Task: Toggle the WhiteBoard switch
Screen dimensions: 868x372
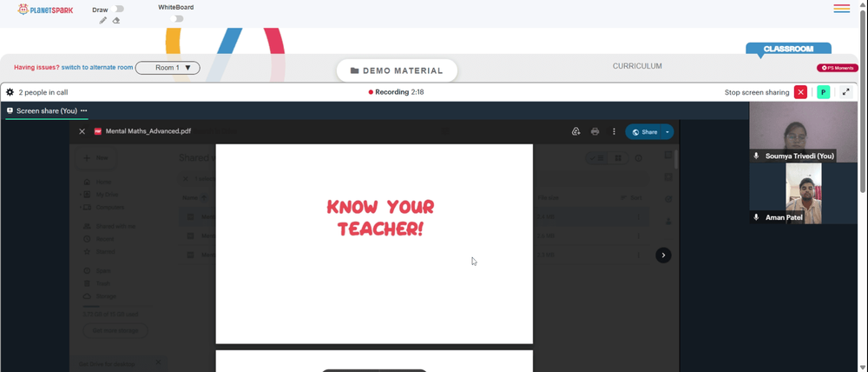Action: [176, 19]
